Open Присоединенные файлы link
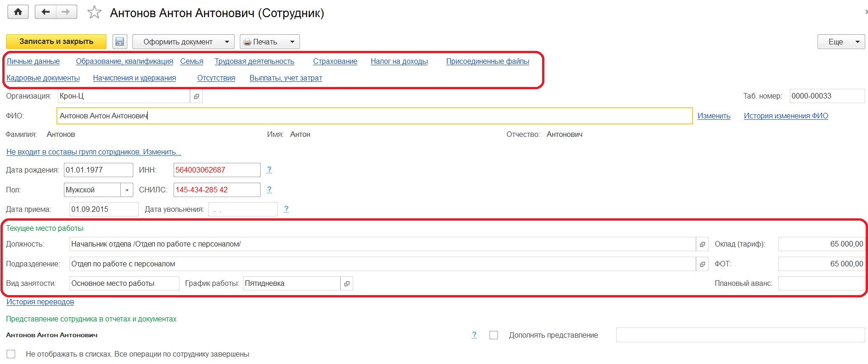The height and width of the screenshot is (364, 868). [487, 62]
